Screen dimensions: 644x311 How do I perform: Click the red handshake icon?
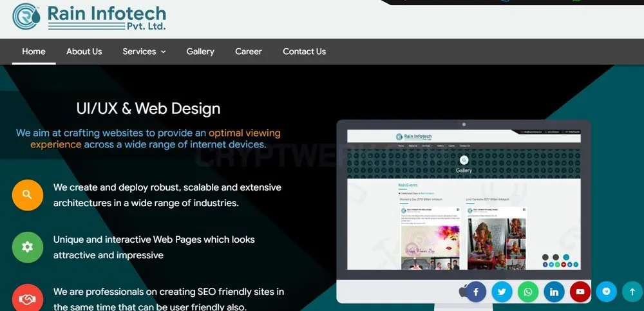coord(28,299)
